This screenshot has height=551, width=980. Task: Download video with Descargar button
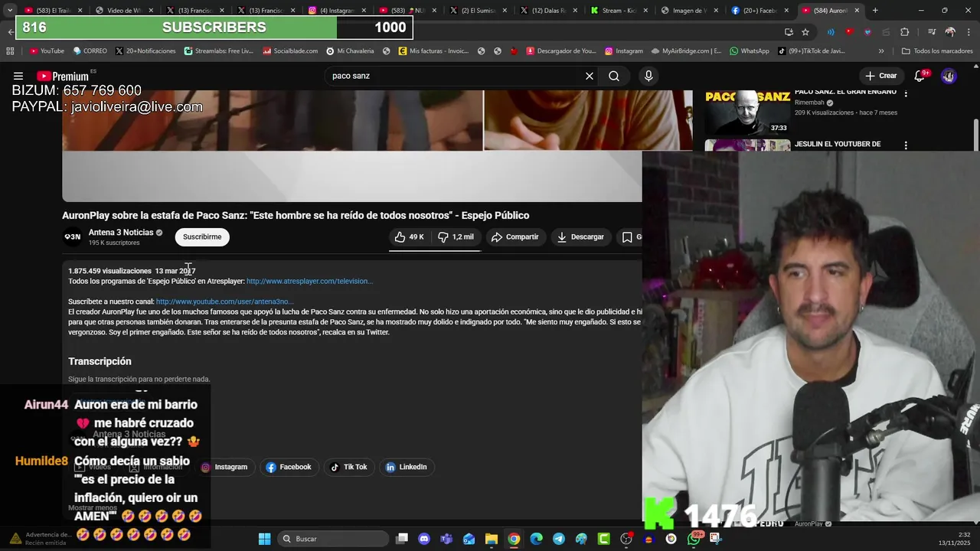click(580, 237)
